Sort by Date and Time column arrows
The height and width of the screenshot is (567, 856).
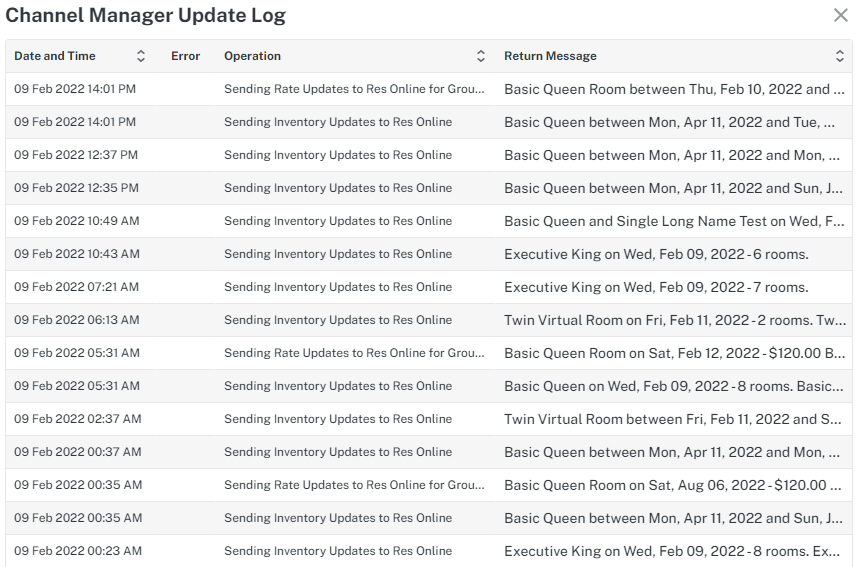(141, 56)
